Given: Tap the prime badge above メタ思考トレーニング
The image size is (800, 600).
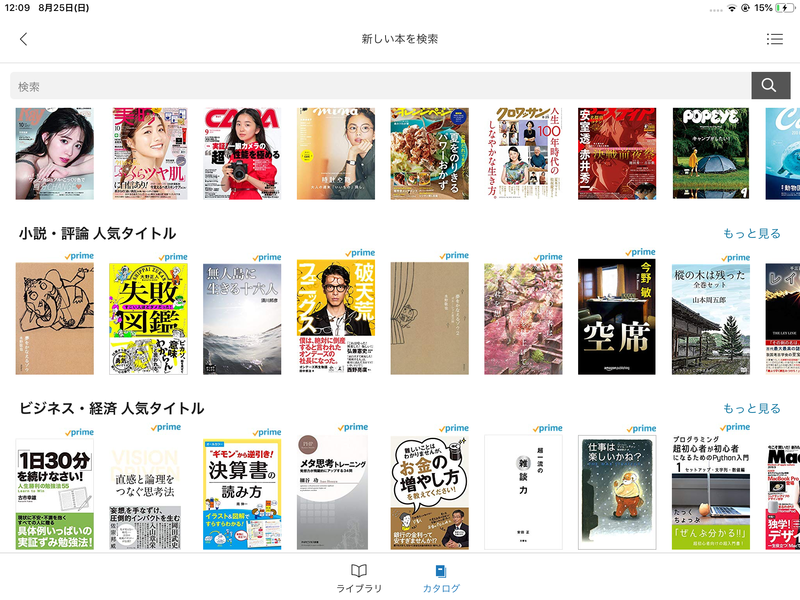Looking at the screenshot, I should (353, 427).
